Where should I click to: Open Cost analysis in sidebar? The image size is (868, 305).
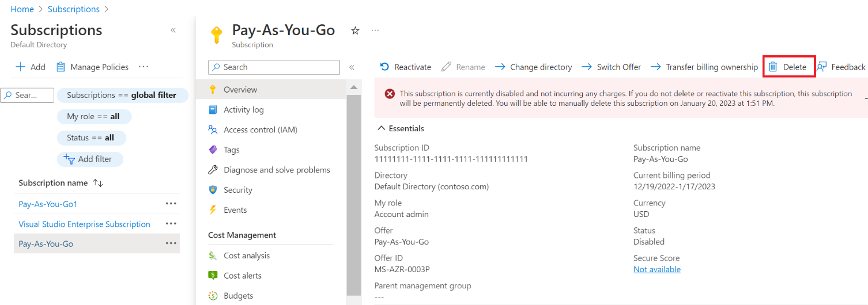(246, 256)
